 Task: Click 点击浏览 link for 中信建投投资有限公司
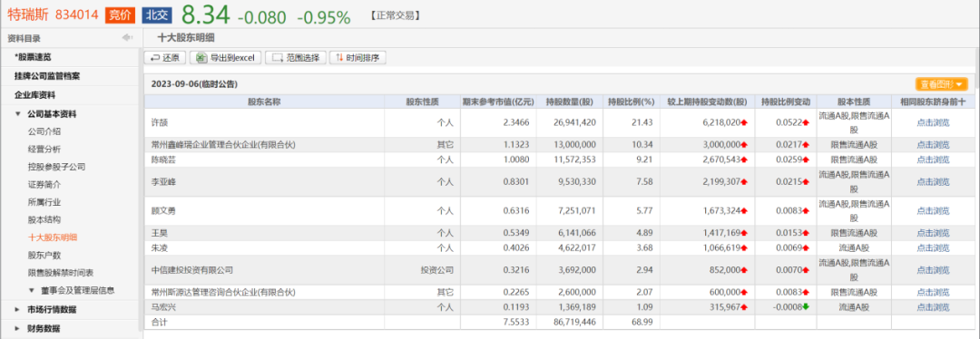[x=933, y=270]
